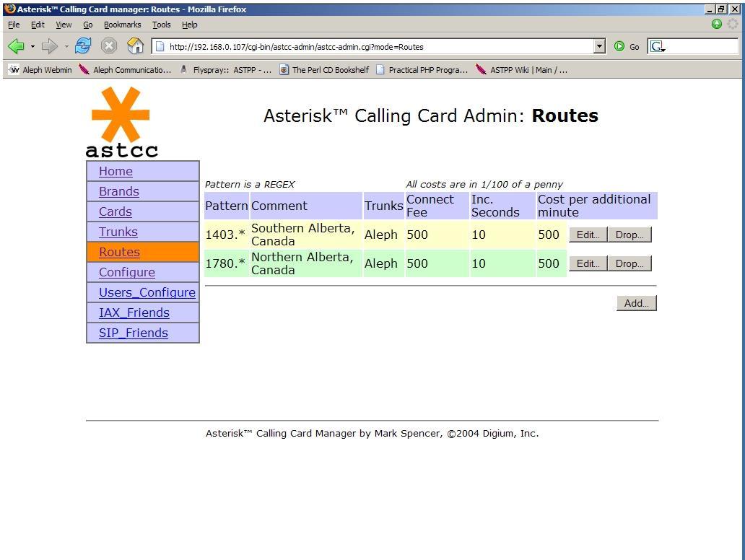Image resolution: width=745 pixels, height=560 pixels.
Task: Edit the 1403.* Southern Alberta route
Action: [x=588, y=235]
